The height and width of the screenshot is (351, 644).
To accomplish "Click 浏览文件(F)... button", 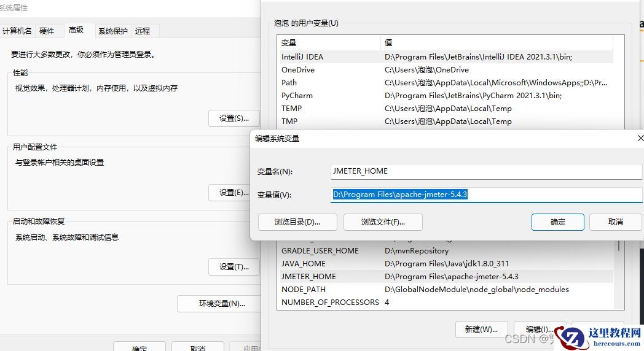I will click(x=383, y=222).
